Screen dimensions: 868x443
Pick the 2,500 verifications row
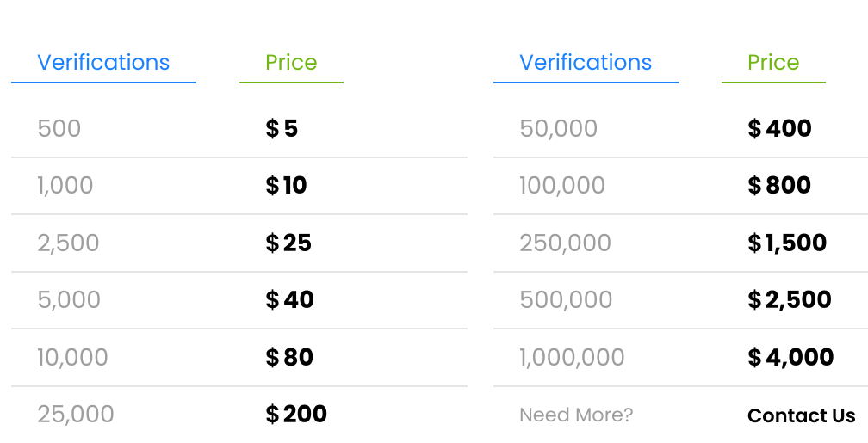[69, 243]
